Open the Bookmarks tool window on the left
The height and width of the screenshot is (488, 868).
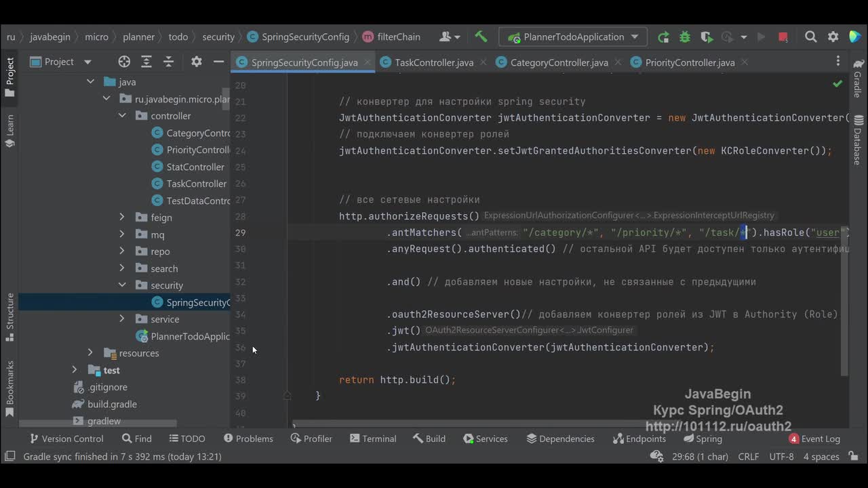tap(9, 388)
